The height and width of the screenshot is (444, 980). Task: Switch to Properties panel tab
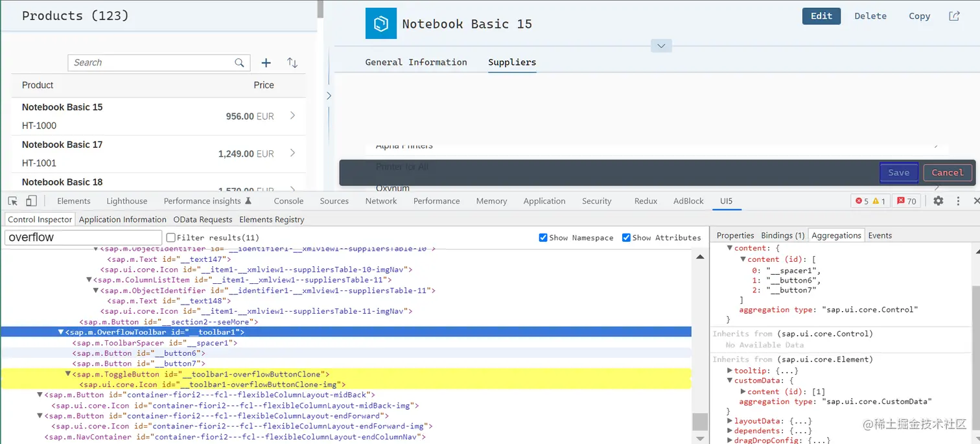tap(735, 235)
